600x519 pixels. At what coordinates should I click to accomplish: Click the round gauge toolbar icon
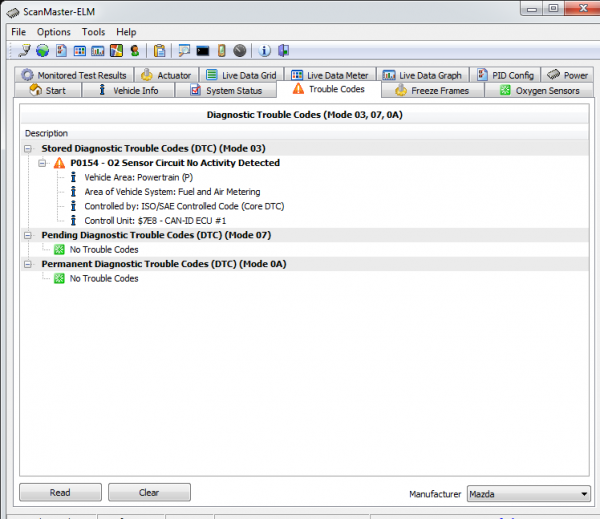240,50
